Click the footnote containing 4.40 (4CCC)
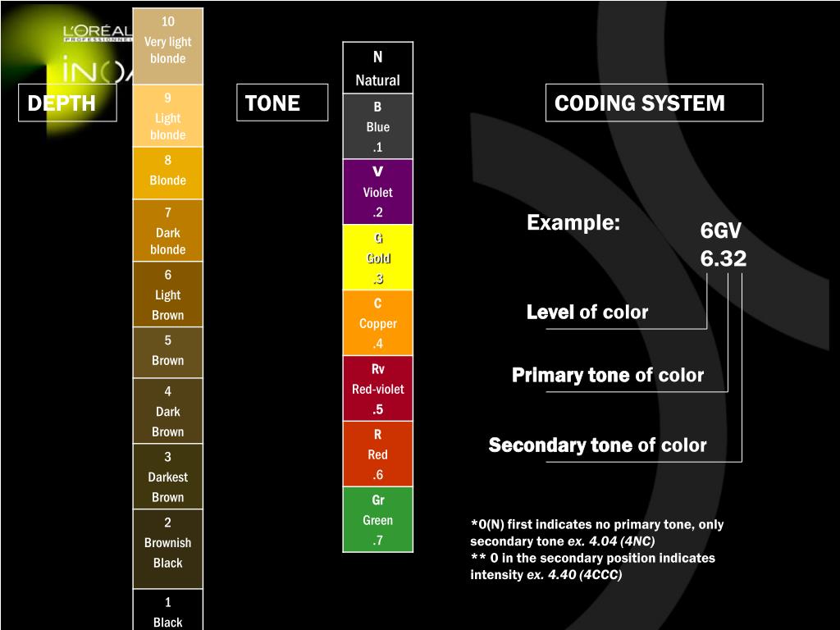The width and height of the screenshot is (840, 630). 592,566
